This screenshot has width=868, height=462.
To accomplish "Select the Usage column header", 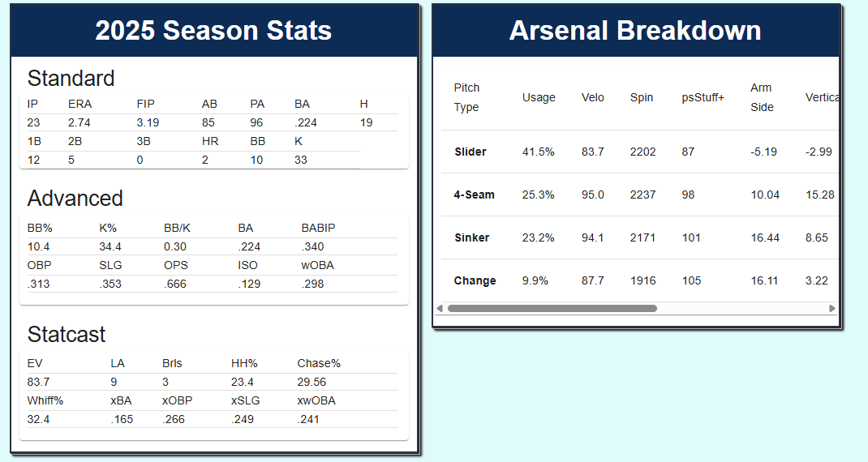I will [x=539, y=97].
